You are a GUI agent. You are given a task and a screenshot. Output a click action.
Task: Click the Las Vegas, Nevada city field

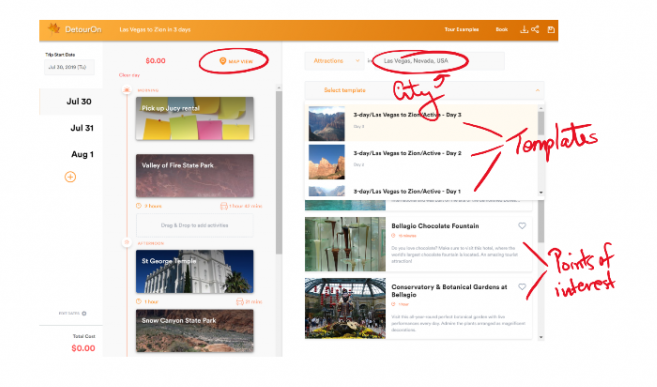[438, 61]
